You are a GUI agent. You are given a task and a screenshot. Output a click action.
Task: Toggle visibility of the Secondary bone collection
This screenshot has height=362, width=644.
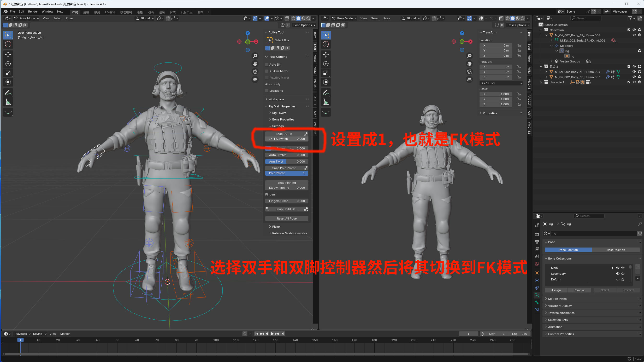[617, 274]
